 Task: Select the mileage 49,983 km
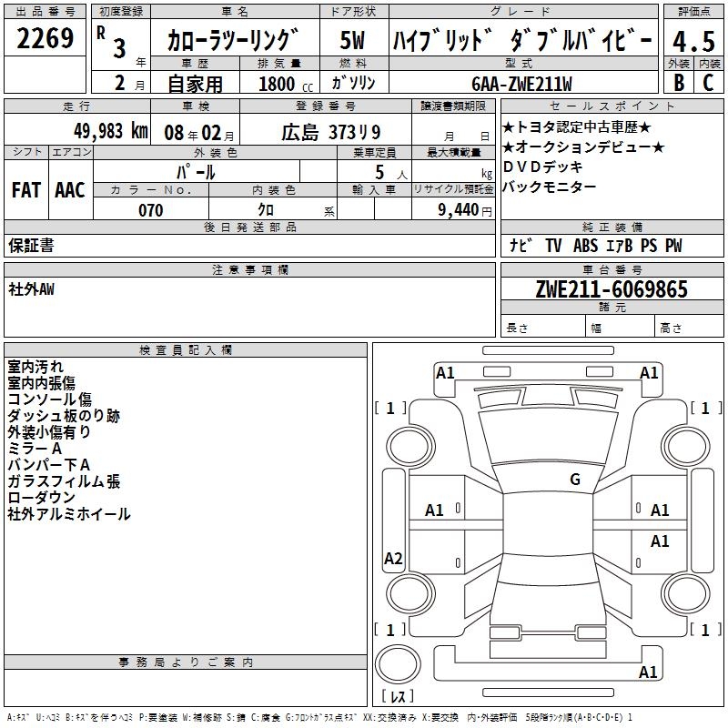111,131
